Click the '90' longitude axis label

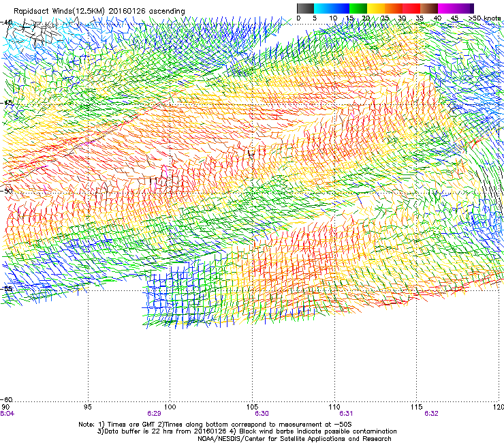point(5,407)
